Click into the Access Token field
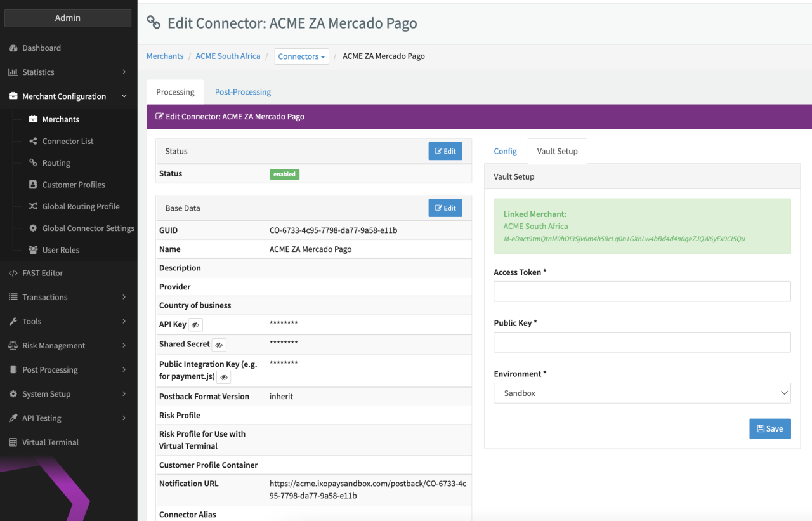The height and width of the screenshot is (521, 812). click(x=641, y=291)
